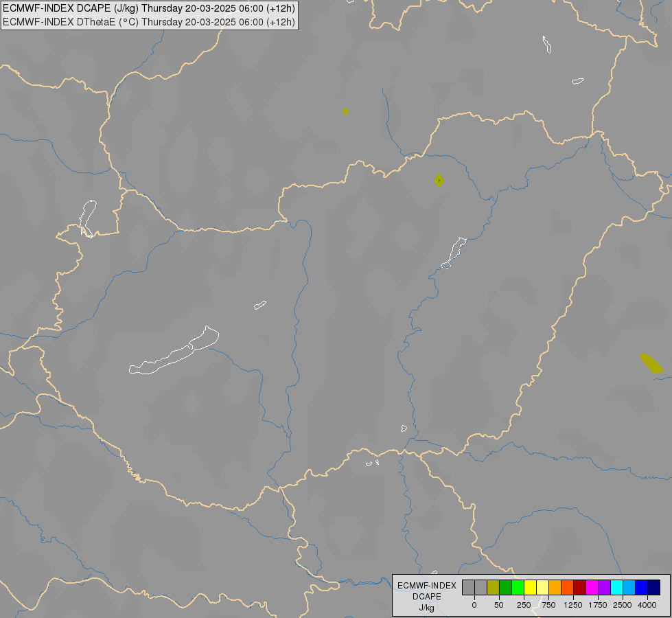Select the light blue legend swatch
The height and width of the screenshot is (618, 672).
(x=629, y=587)
